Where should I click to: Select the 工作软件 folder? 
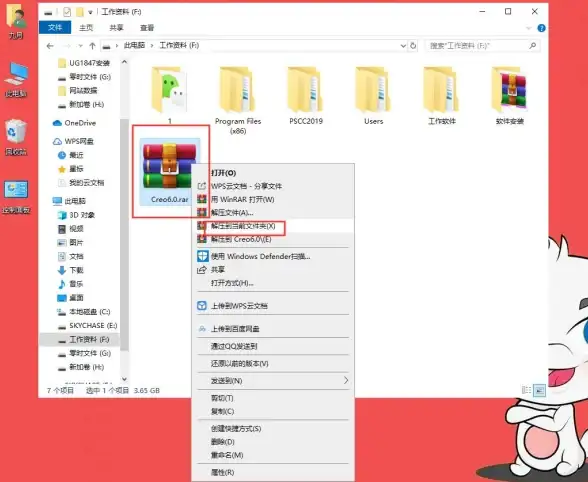pyautogui.click(x=442, y=95)
